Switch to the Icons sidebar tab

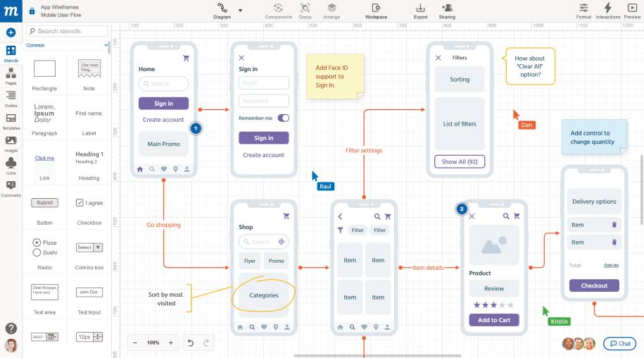(x=11, y=166)
